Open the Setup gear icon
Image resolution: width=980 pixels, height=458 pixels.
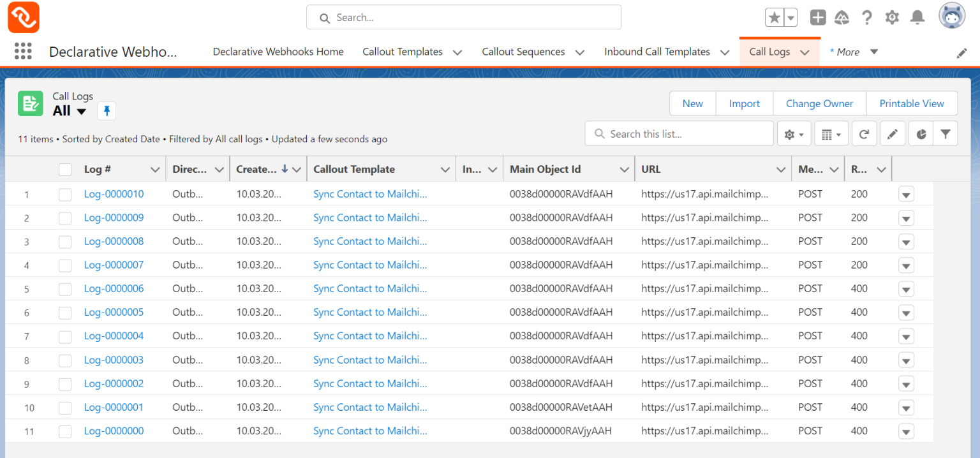pyautogui.click(x=892, y=18)
